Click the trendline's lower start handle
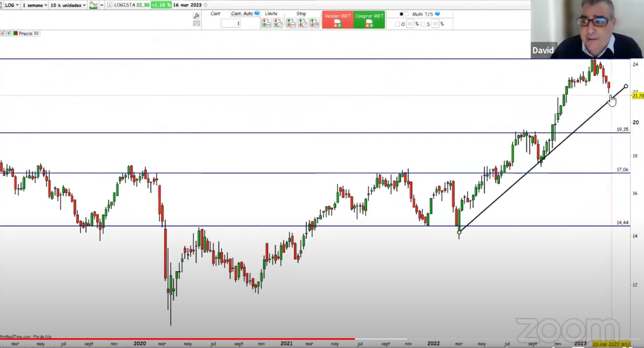Image resolution: width=644 pixels, height=348 pixels. click(x=459, y=232)
